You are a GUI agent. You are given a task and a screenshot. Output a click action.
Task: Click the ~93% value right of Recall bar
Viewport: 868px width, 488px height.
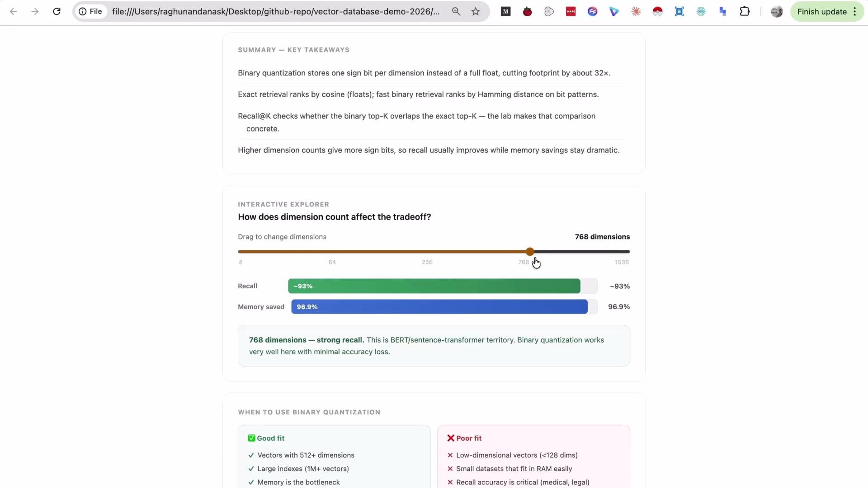tap(620, 286)
